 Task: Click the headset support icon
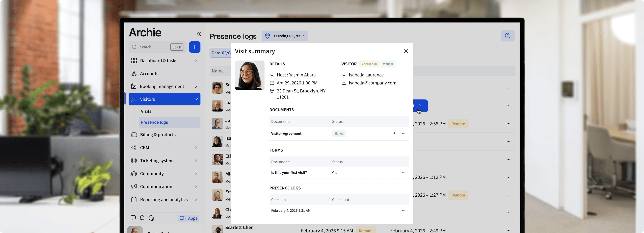(x=151, y=218)
